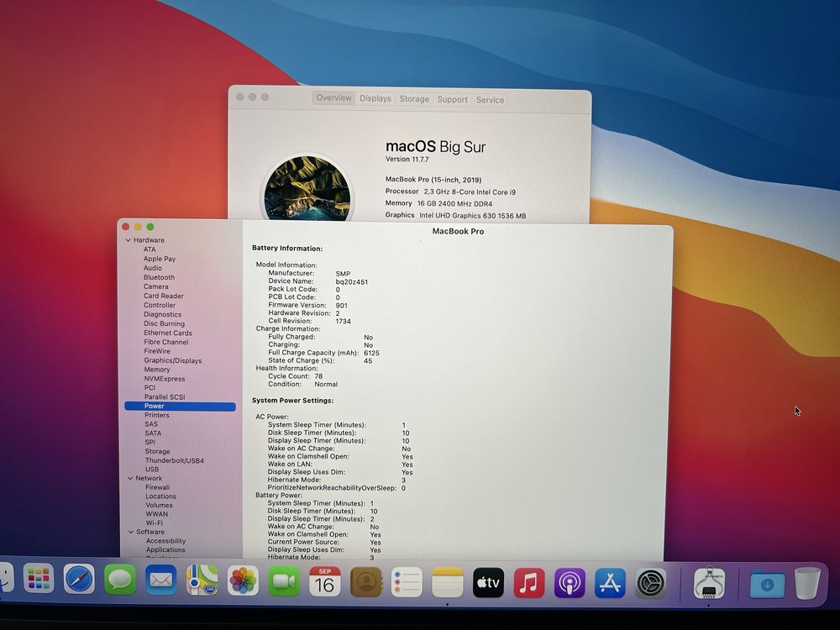Select Disc Burning in sidebar
Screen dimensions: 840x630
[164, 323]
